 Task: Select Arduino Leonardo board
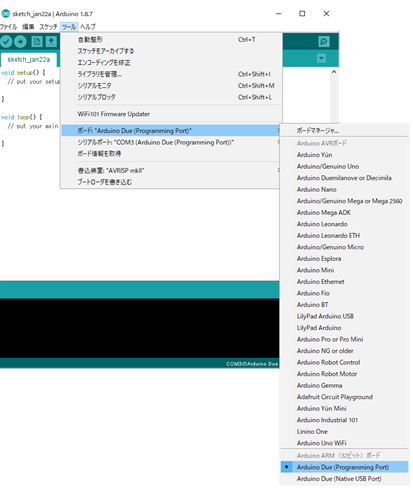click(344, 224)
